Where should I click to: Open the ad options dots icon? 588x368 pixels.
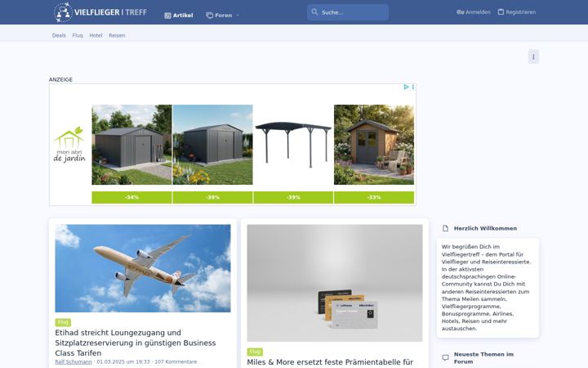pos(413,87)
